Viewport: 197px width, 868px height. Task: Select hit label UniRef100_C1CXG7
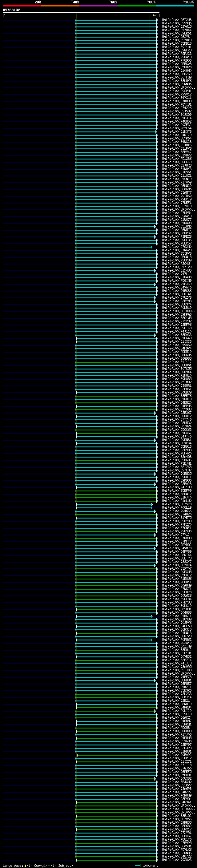point(176,433)
